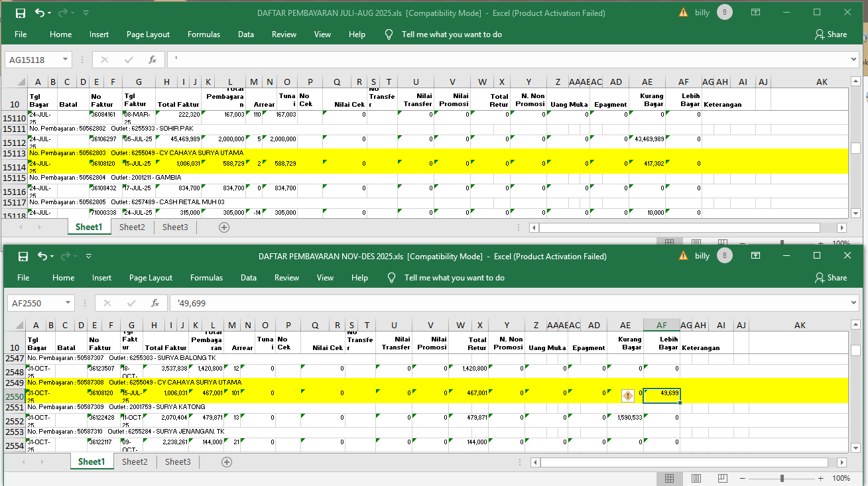Image resolution: width=868 pixels, height=486 pixels.
Task: Click Tell me lightbulb in NOV-DES window
Action: point(391,278)
